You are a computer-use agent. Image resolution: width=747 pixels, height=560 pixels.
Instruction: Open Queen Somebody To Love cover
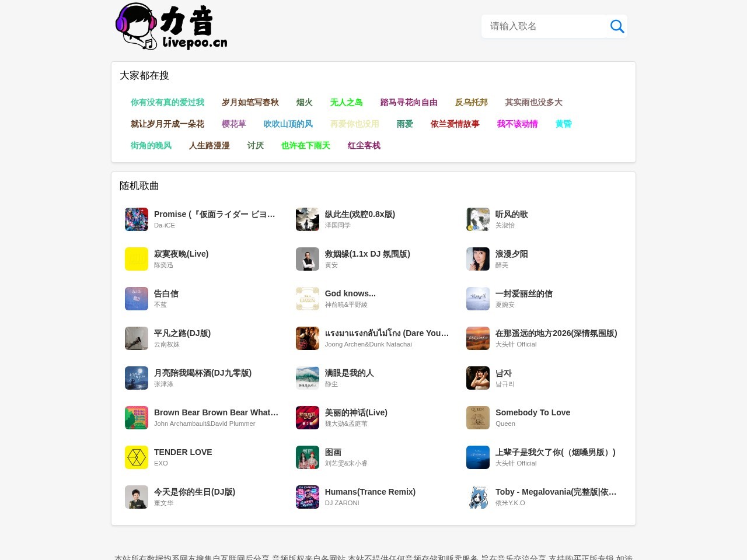pyautogui.click(x=478, y=418)
